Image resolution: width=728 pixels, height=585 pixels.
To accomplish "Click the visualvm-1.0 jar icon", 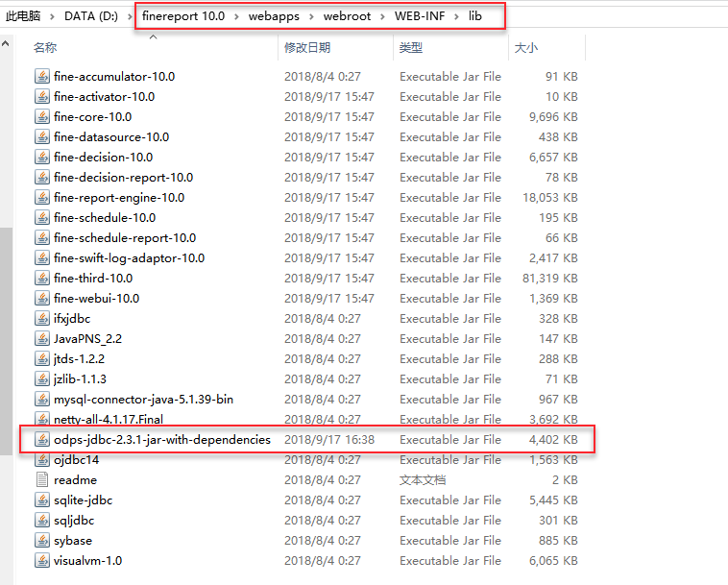I will (42, 561).
